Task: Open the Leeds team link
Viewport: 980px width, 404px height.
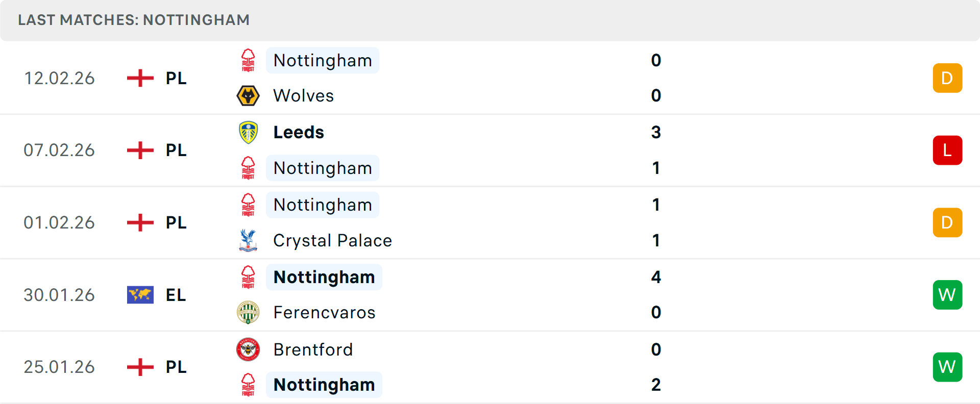Action: pyautogui.click(x=299, y=132)
